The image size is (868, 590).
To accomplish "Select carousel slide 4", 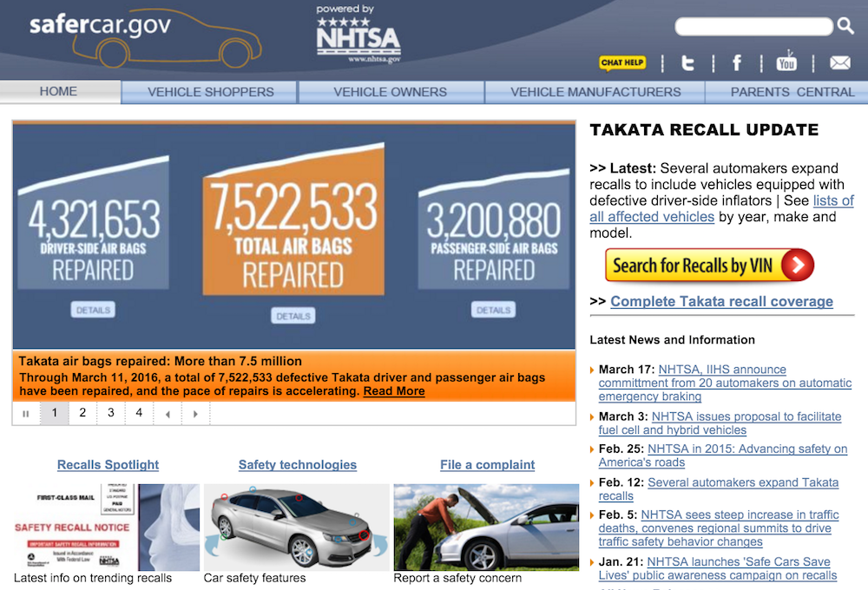I will coord(138,413).
